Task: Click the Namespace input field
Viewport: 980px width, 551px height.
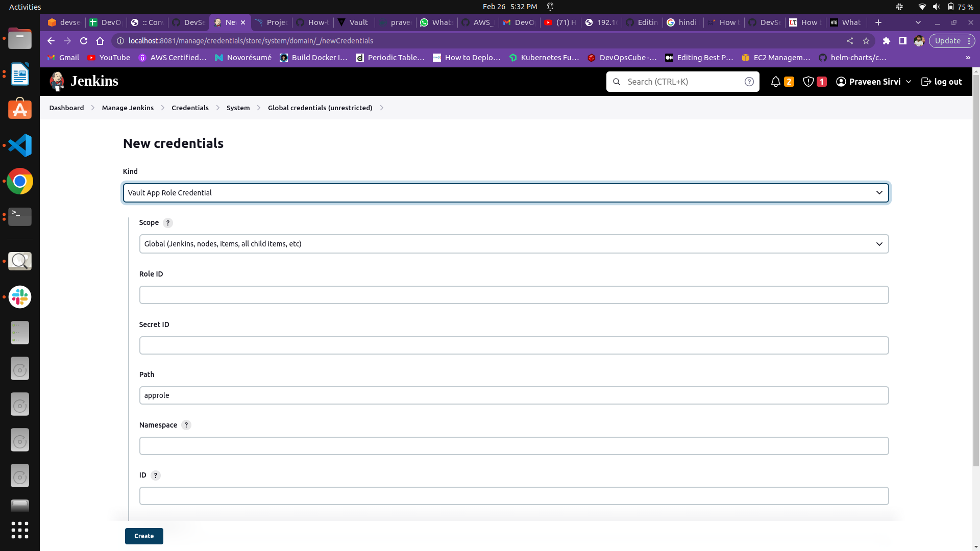Action: tap(514, 446)
